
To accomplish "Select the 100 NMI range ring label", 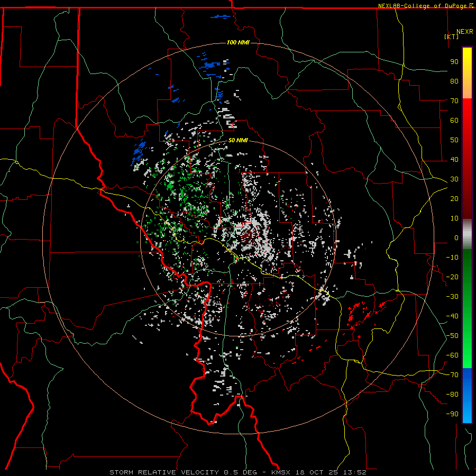I will pos(238,42).
